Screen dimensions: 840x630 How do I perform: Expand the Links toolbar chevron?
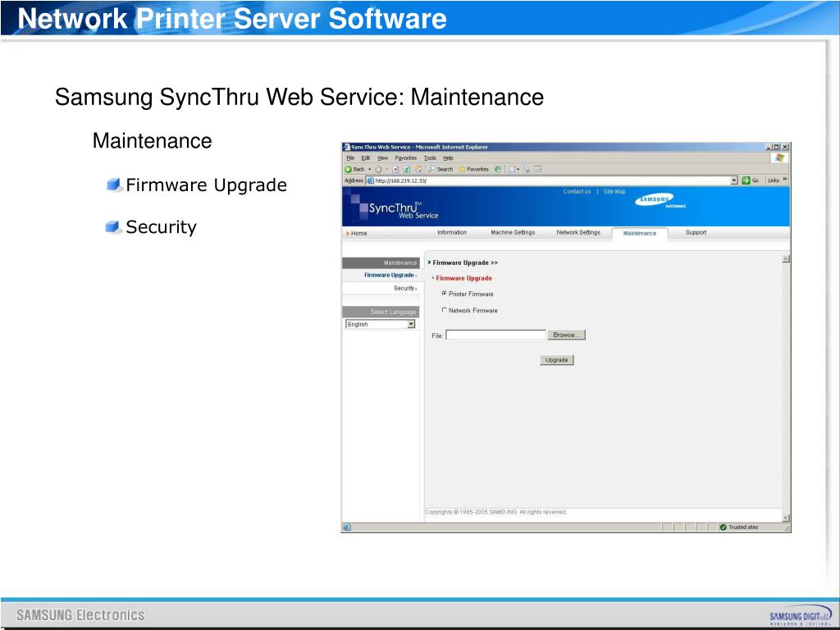tap(785, 180)
